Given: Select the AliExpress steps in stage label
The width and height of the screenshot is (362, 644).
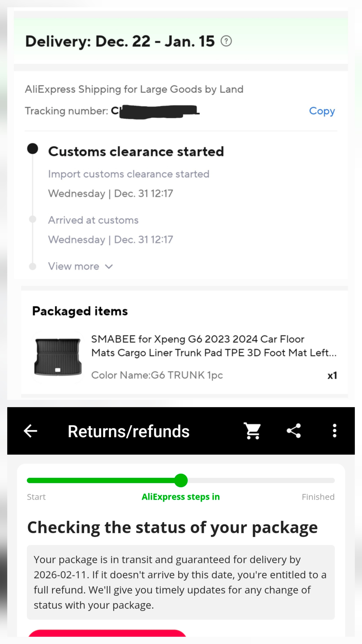Looking at the screenshot, I should tap(181, 497).
